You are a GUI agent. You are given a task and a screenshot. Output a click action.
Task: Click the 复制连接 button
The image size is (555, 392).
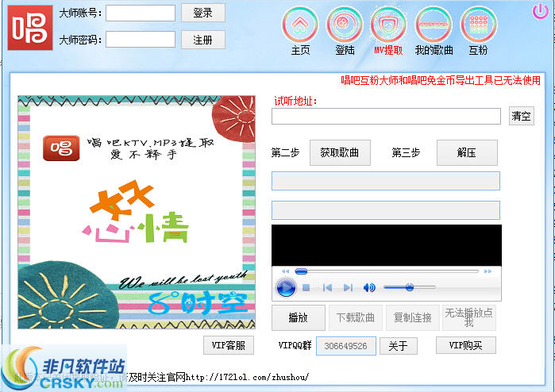(412, 317)
